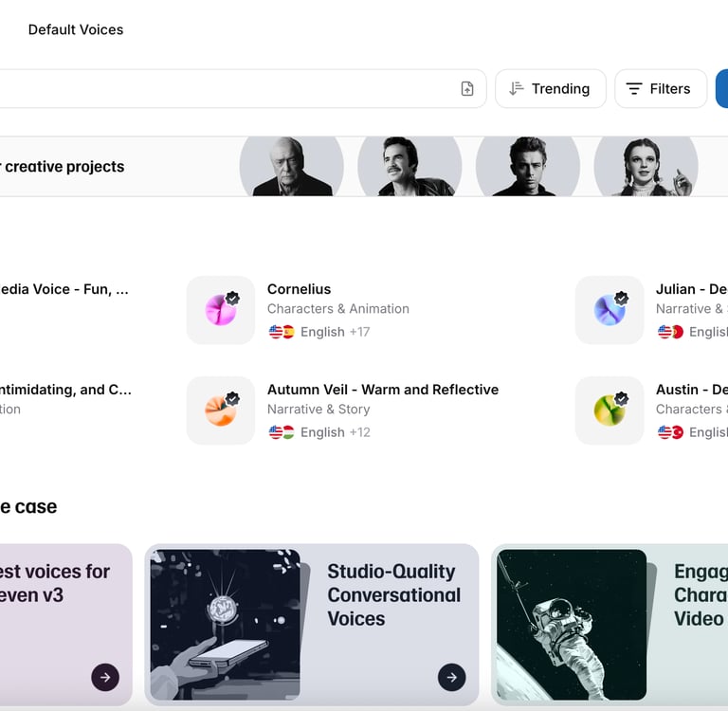
Task: Open the Filters panel
Action: [660, 88]
